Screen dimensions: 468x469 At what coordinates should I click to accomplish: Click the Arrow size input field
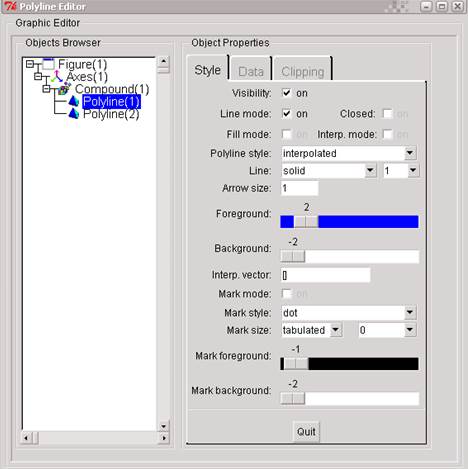300,188
